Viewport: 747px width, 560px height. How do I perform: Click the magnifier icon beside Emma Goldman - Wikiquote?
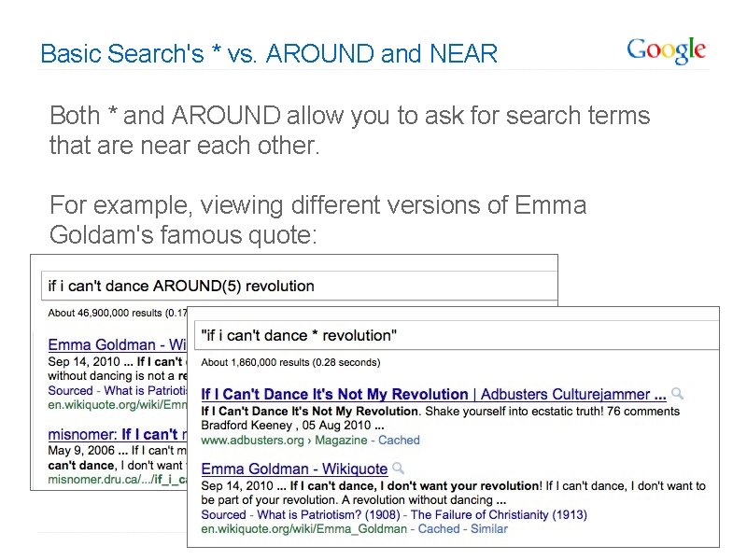pos(399,468)
